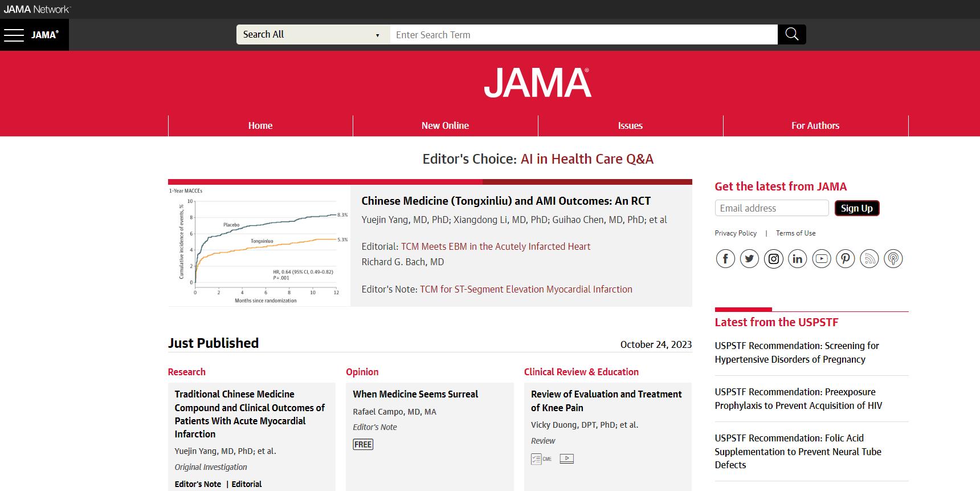Open Latest from the USPSTF heading
The width and height of the screenshot is (980, 491).
coord(776,322)
